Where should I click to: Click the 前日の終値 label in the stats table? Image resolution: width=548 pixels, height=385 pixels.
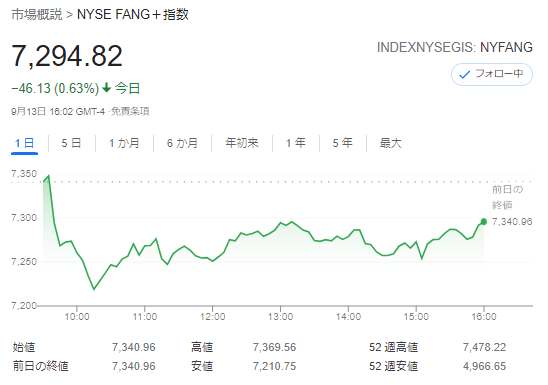coord(41,366)
